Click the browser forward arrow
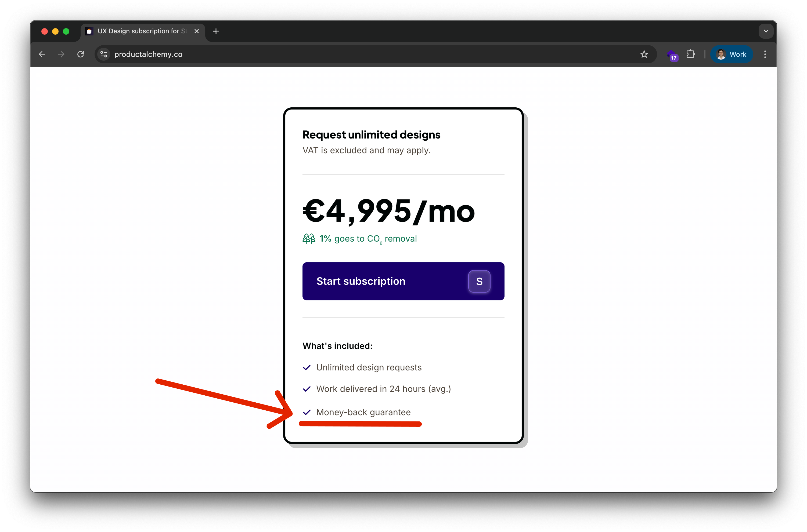The width and height of the screenshot is (807, 532). pyautogui.click(x=61, y=54)
